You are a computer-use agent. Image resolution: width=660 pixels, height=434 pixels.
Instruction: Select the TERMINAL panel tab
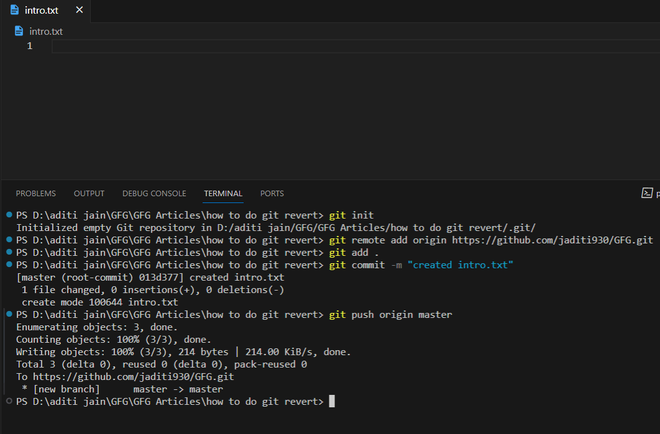tap(223, 193)
